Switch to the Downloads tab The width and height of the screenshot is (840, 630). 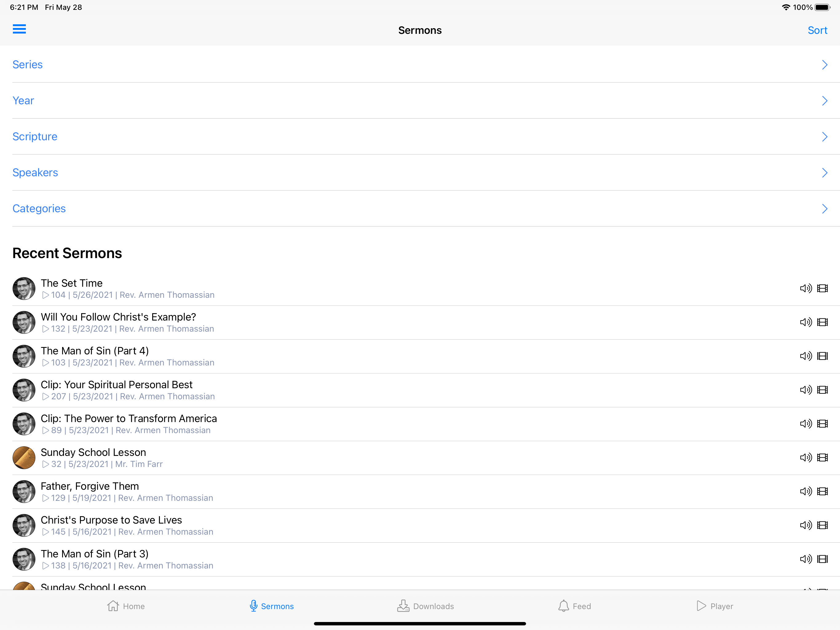[425, 606]
